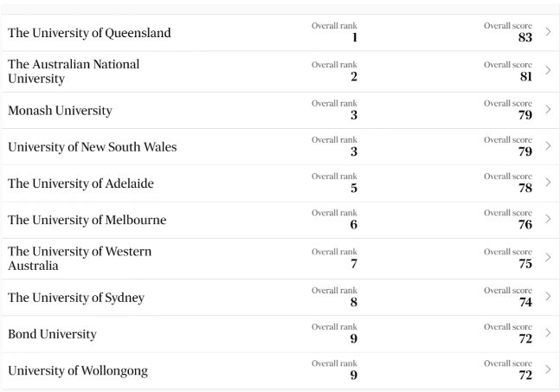
Task: Open Bond University row arrow
Action: [548, 333]
